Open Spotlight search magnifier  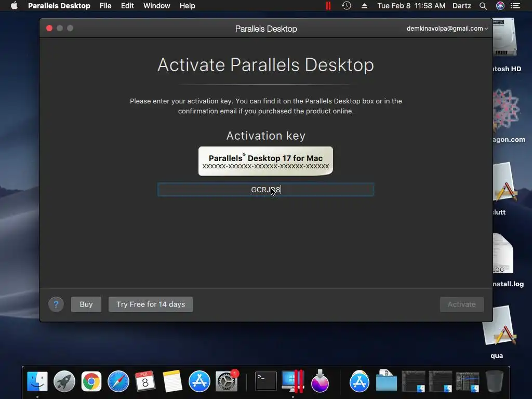tap(483, 6)
